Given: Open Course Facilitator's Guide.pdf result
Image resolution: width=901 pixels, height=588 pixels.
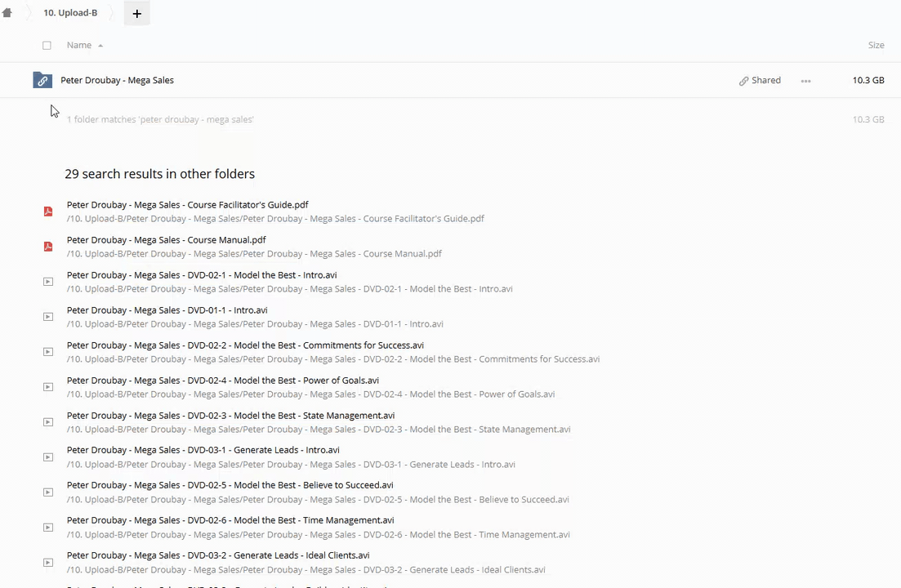Looking at the screenshot, I should tap(187, 205).
